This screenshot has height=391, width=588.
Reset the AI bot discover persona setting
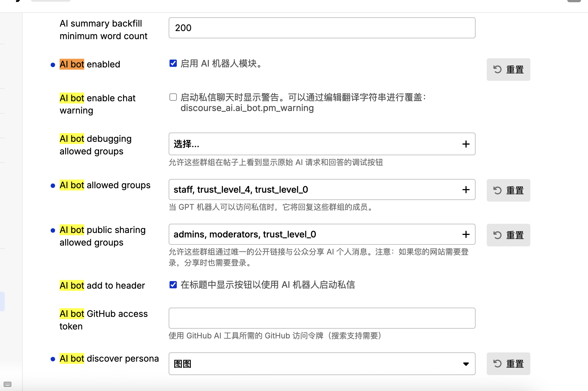(508, 364)
